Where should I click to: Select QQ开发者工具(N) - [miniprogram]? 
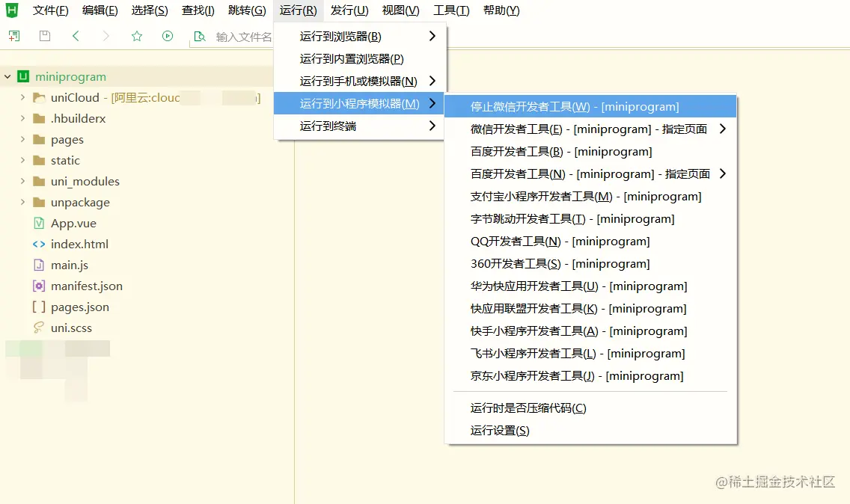590,242
